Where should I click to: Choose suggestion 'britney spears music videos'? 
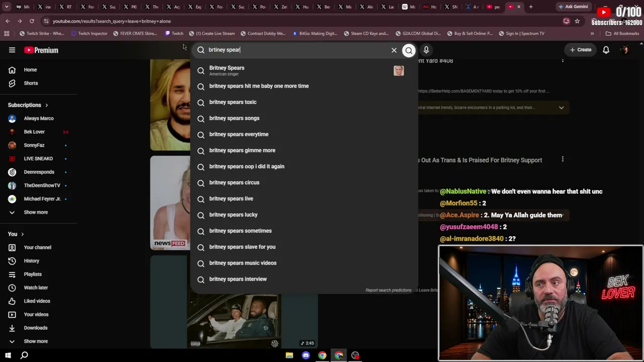(x=304, y=263)
